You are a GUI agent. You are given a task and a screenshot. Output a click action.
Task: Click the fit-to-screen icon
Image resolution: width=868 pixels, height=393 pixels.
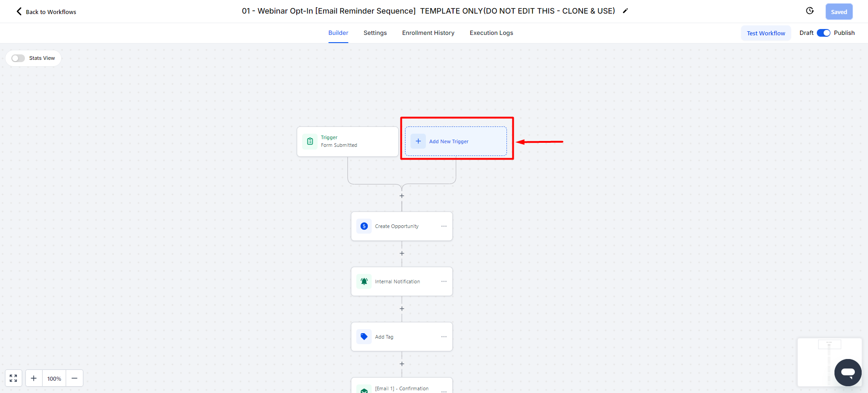click(14, 378)
